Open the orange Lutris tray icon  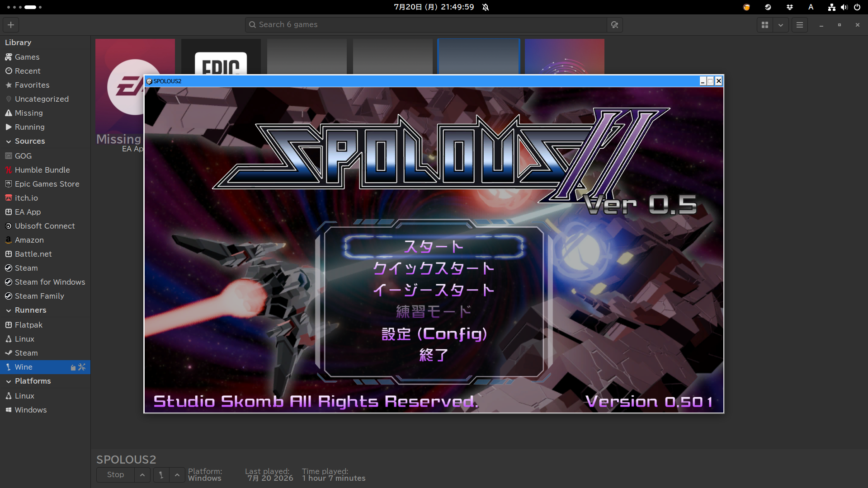(x=746, y=7)
